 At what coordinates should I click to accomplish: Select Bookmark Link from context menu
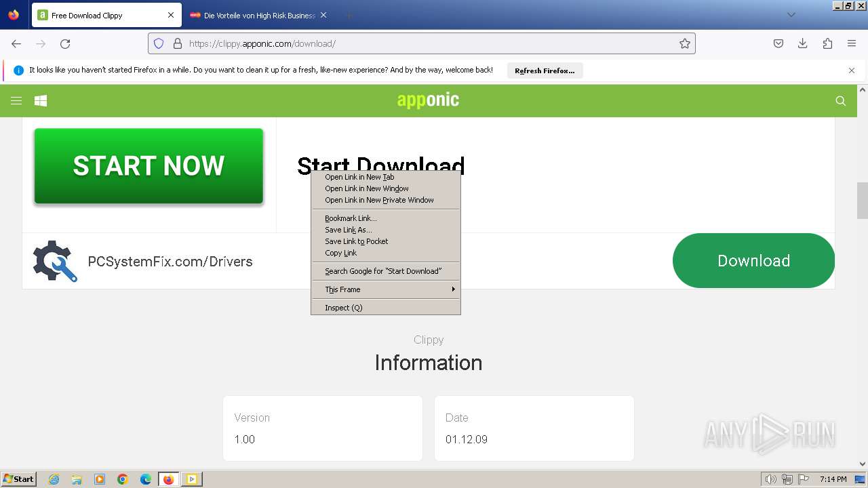coord(385,218)
